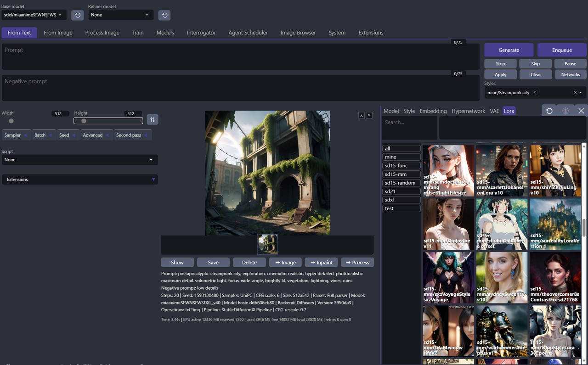Click the Inpaint button below the image
The height and width of the screenshot is (365, 588).
point(321,263)
